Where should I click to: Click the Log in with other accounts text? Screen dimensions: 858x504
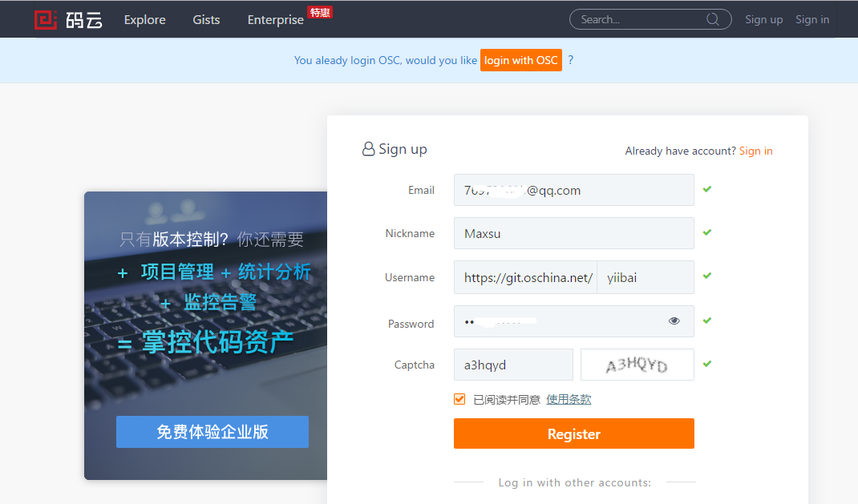tap(575, 482)
